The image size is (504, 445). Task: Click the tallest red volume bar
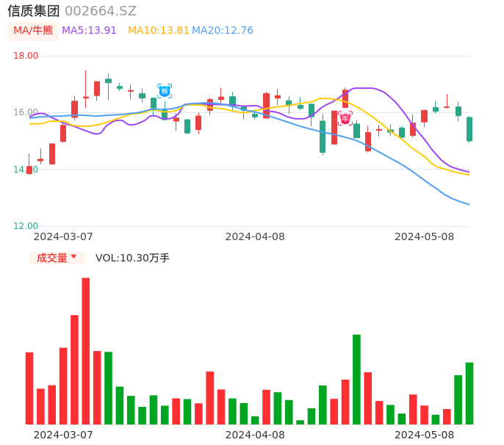[86, 350]
